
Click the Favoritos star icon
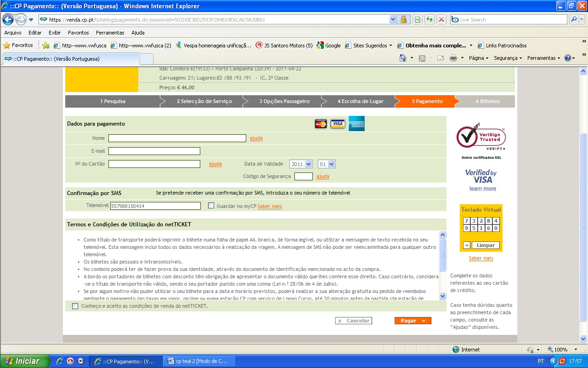click(x=7, y=46)
